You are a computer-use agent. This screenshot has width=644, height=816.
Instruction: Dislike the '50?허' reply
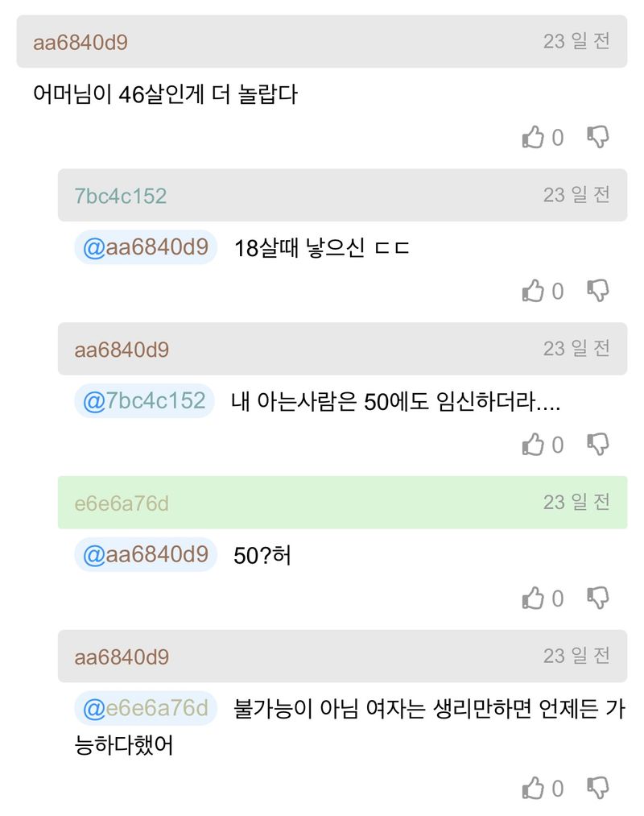tap(598, 599)
